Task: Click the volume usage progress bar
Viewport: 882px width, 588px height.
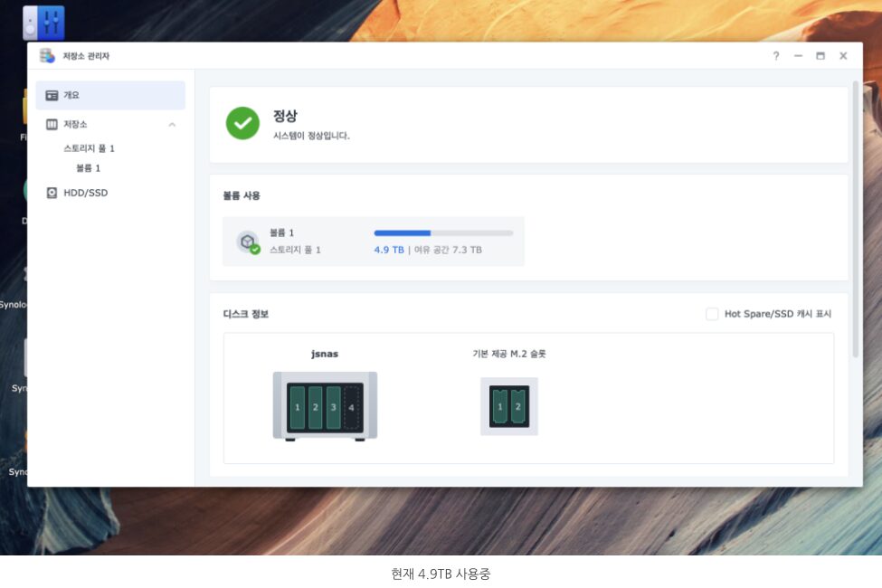Action: point(443,233)
